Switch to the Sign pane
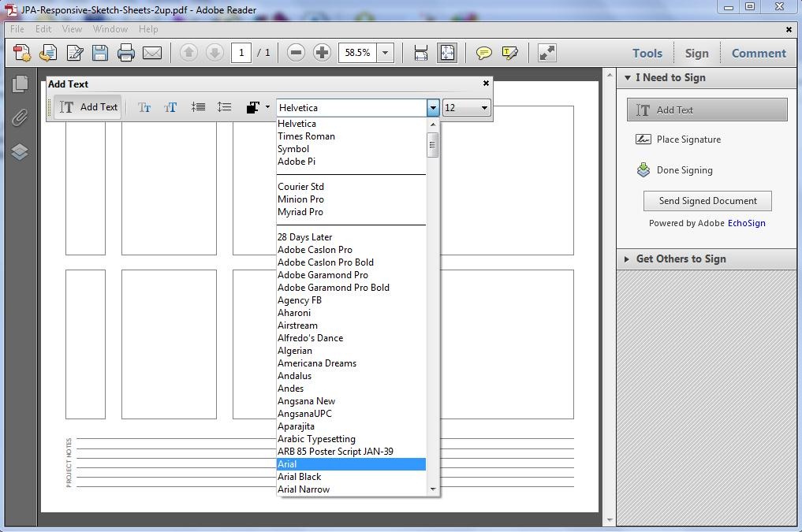Viewport: 802px width, 532px height. coord(696,53)
